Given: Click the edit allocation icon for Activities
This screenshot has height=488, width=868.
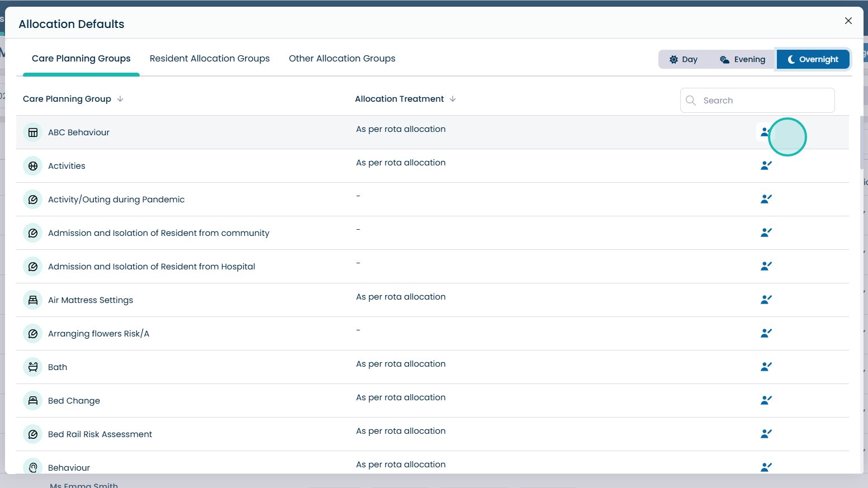Looking at the screenshot, I should [766, 165].
